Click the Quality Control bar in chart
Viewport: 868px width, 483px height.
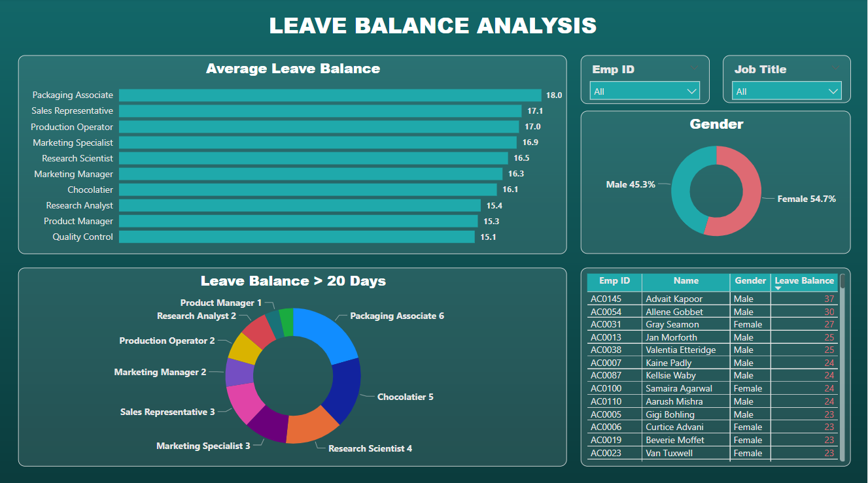(x=296, y=237)
